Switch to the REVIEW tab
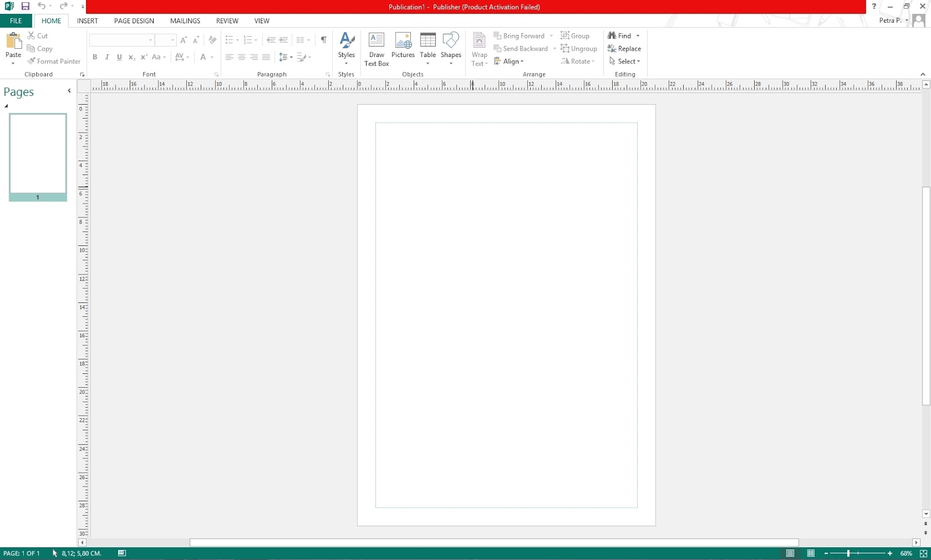The width and height of the screenshot is (931, 560). click(x=227, y=20)
